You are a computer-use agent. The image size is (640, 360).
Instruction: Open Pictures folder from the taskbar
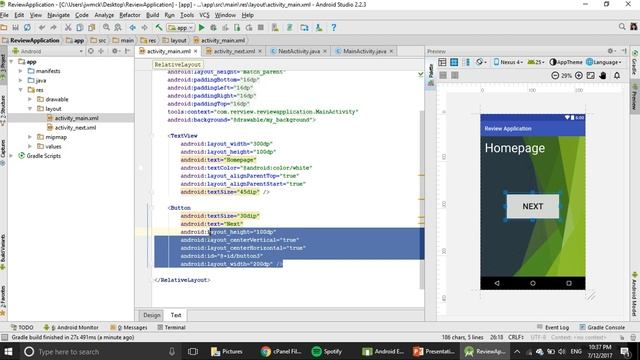[227, 351]
